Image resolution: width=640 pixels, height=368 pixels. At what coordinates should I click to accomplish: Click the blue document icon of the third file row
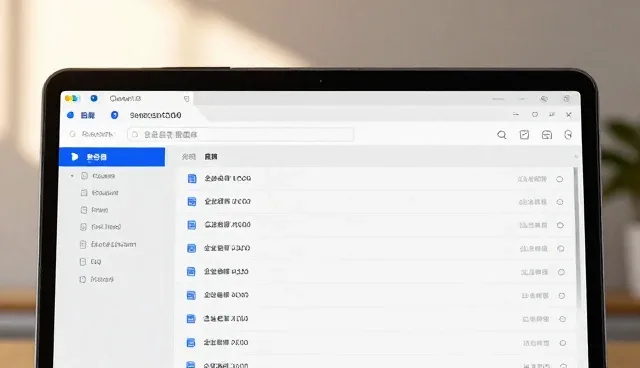coord(191,225)
